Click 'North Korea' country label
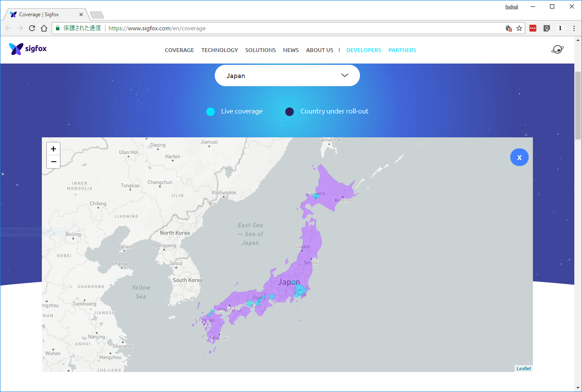This screenshot has width=582, height=392. (x=175, y=233)
